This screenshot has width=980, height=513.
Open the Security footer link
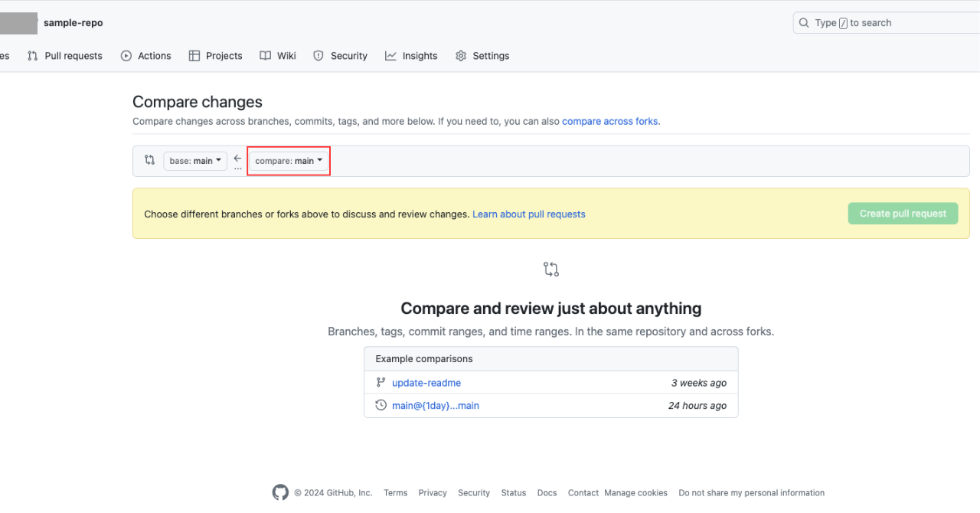pyautogui.click(x=474, y=493)
